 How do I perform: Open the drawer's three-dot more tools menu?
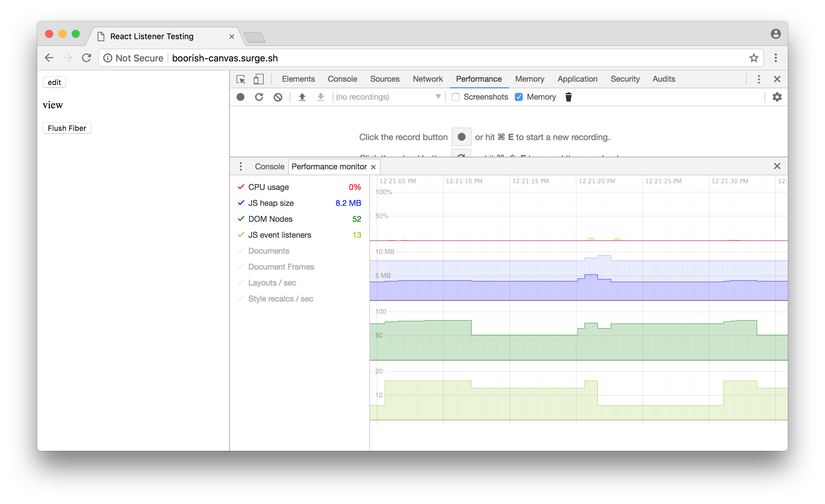tap(241, 166)
